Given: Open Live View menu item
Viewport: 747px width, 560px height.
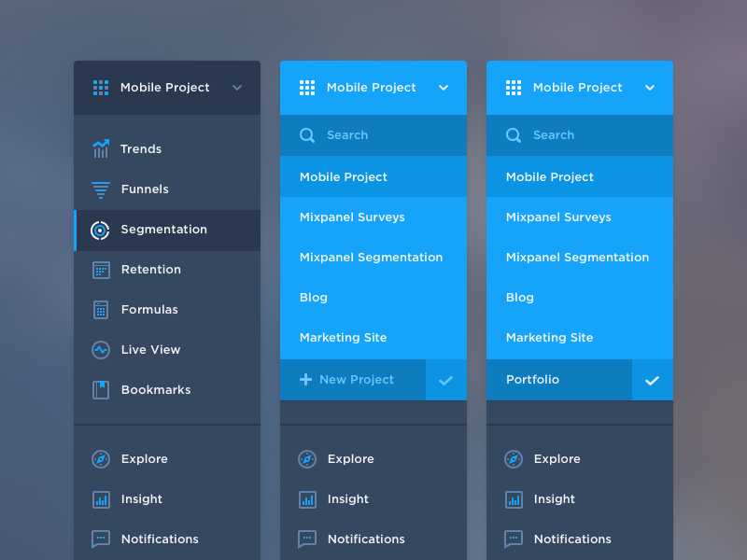Looking at the screenshot, I should pos(167,349).
